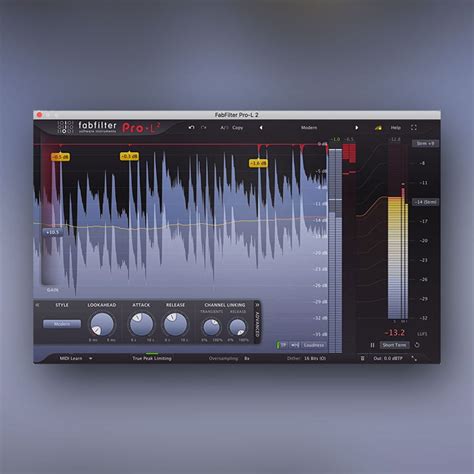474x474 pixels.
Task: Click the undo arrow icon
Action: point(191,128)
